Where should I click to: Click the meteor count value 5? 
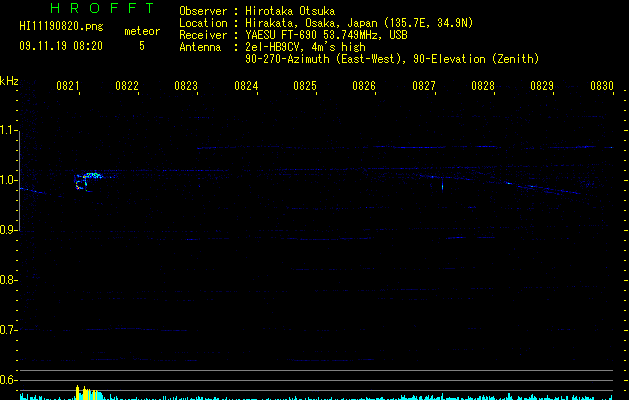click(x=142, y=46)
